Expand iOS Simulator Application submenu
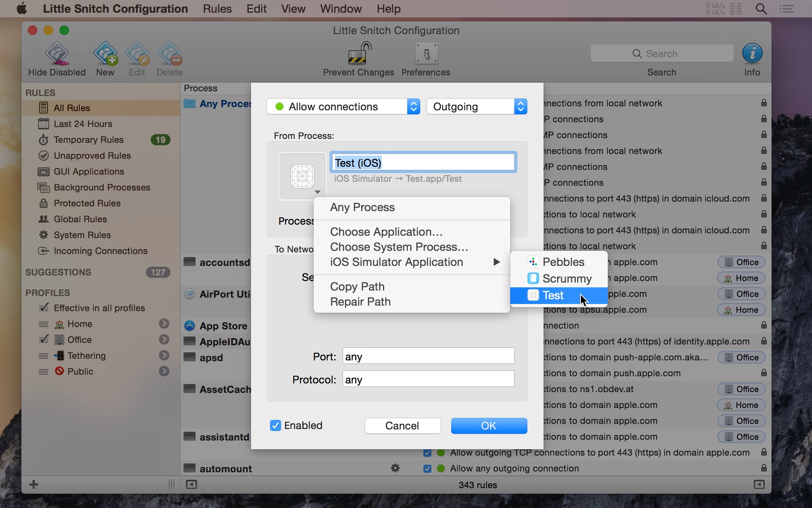Image resolution: width=812 pixels, height=508 pixels. coord(412,262)
